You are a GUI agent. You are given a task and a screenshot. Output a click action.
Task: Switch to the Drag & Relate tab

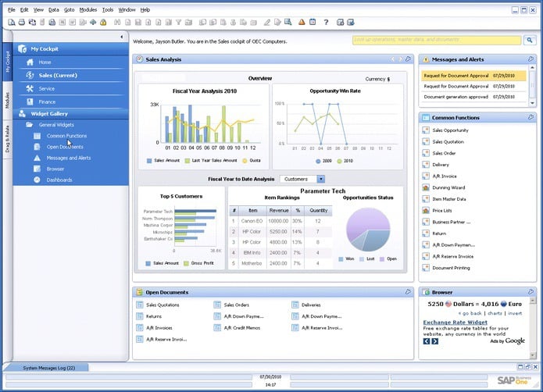tap(7, 139)
